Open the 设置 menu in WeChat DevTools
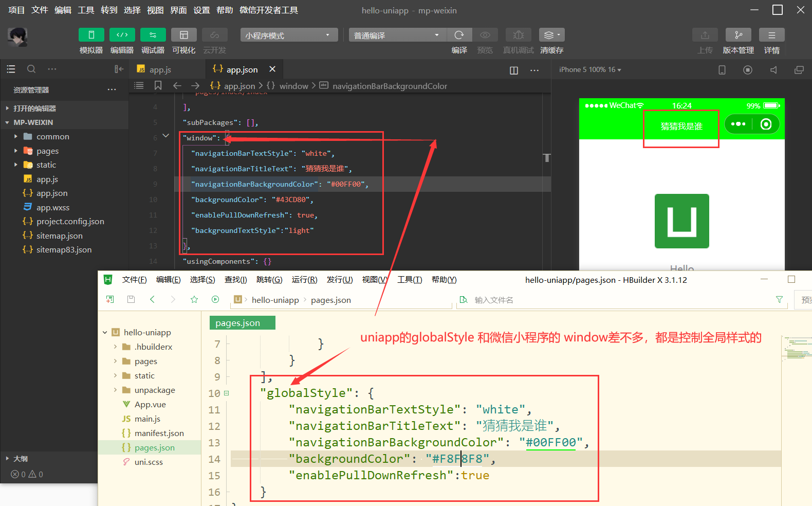The width and height of the screenshot is (812, 506). pyautogui.click(x=201, y=10)
